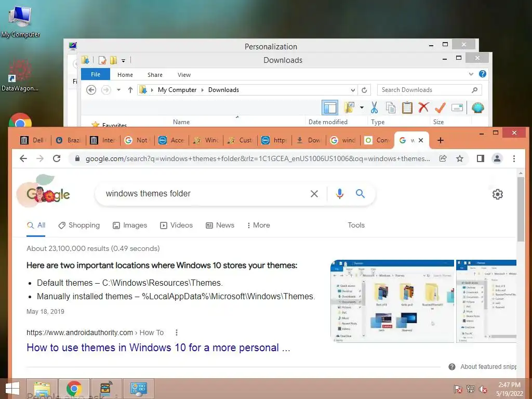Click the Back arrow in Downloads explorer
Viewport: 532px width, 399px height.
91,90
